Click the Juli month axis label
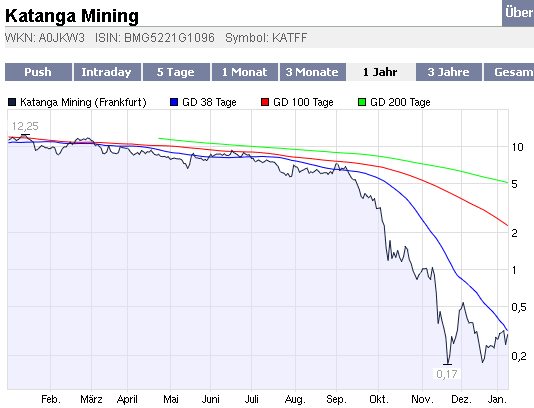This screenshot has height=408, width=534. pyautogui.click(x=252, y=399)
